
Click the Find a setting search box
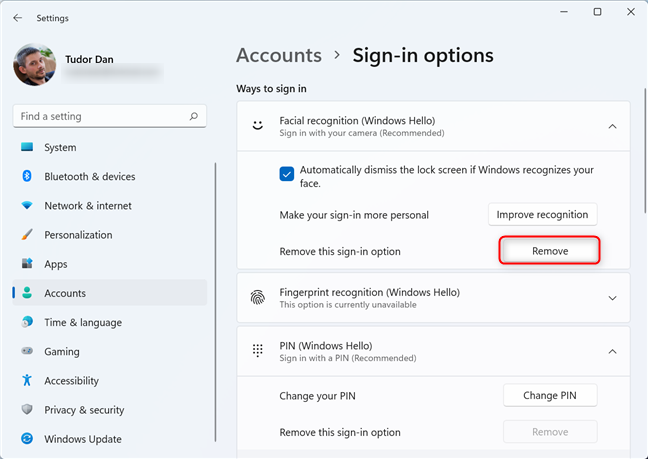pyautogui.click(x=110, y=116)
